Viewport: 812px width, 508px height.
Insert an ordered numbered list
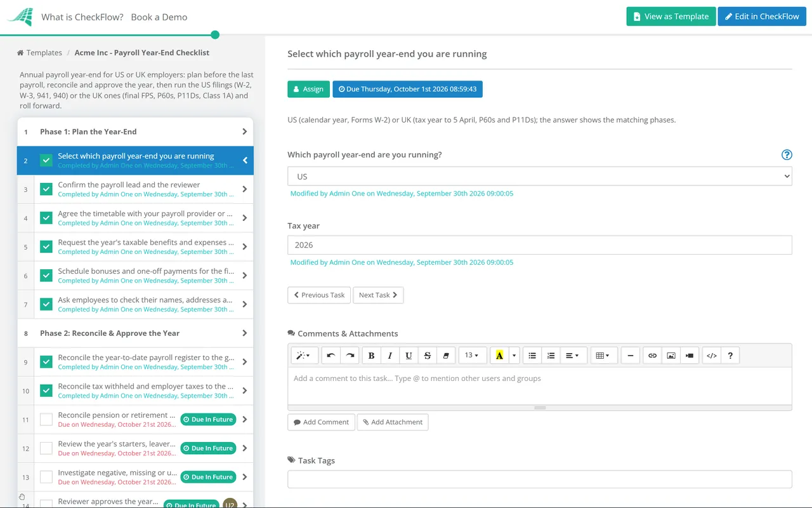[x=551, y=356]
